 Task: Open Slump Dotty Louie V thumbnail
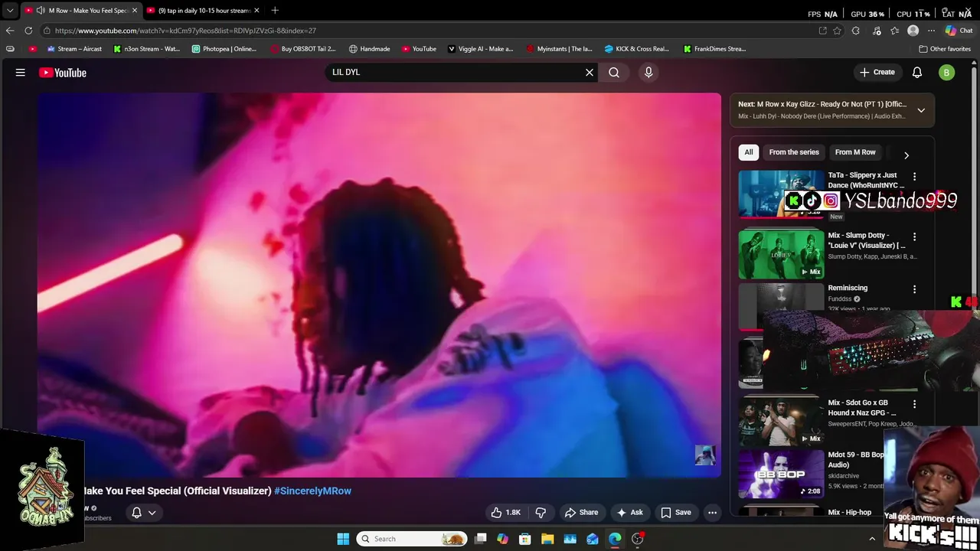[x=780, y=255]
